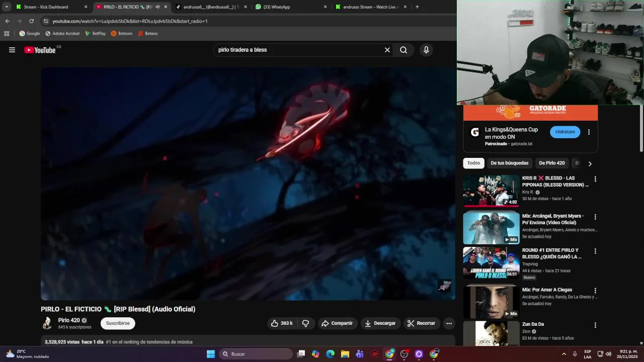Image resolution: width=644 pixels, height=362 pixels.
Task: Clip the video with Recortar
Action: coord(421,323)
